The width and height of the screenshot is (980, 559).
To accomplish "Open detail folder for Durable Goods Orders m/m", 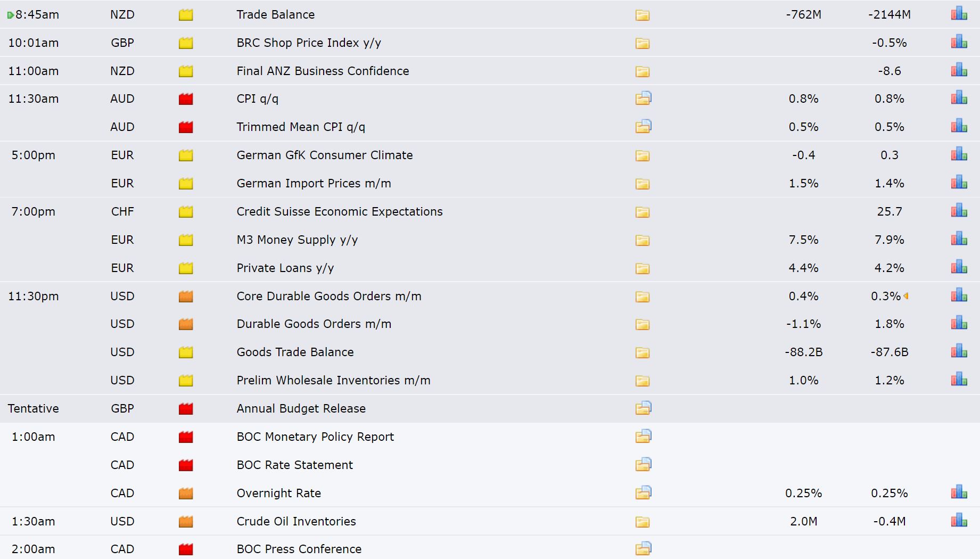I will 643,324.
